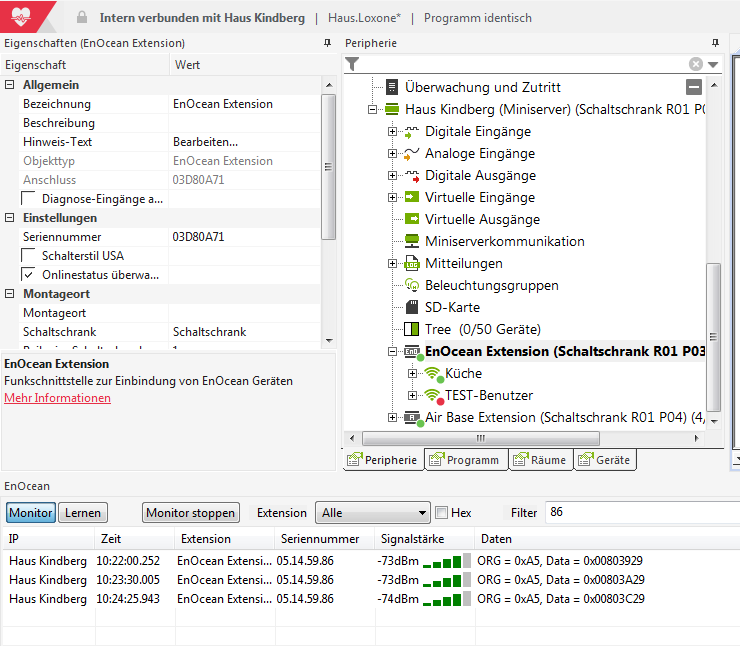The image size is (740, 646).
Task: Click the Loxone heart logo icon
Action: (21, 17)
